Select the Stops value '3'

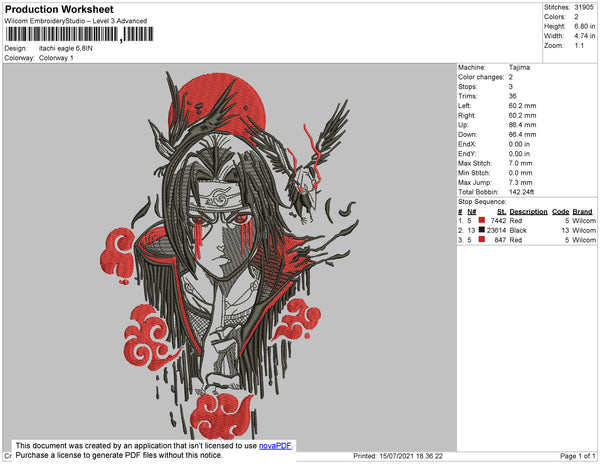point(510,86)
